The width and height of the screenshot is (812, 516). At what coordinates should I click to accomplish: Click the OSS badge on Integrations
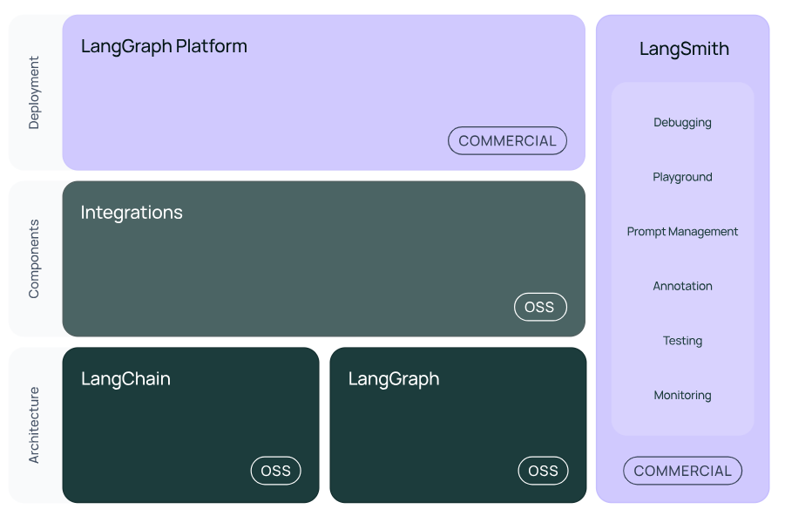[540, 307]
